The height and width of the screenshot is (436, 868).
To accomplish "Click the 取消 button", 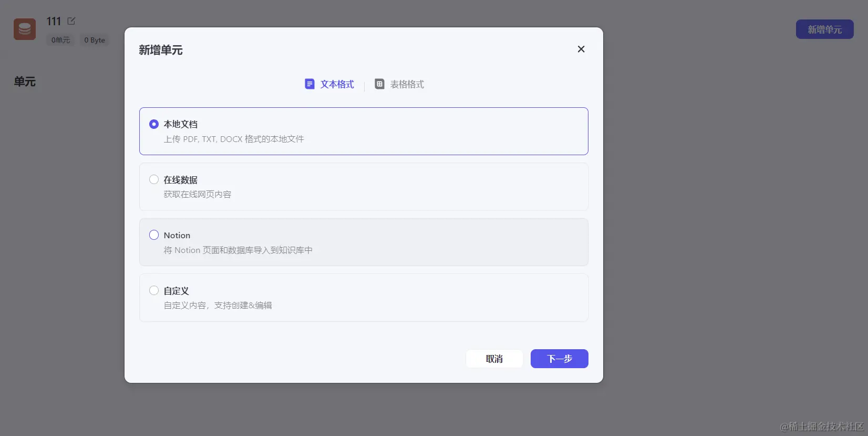I will 494,359.
